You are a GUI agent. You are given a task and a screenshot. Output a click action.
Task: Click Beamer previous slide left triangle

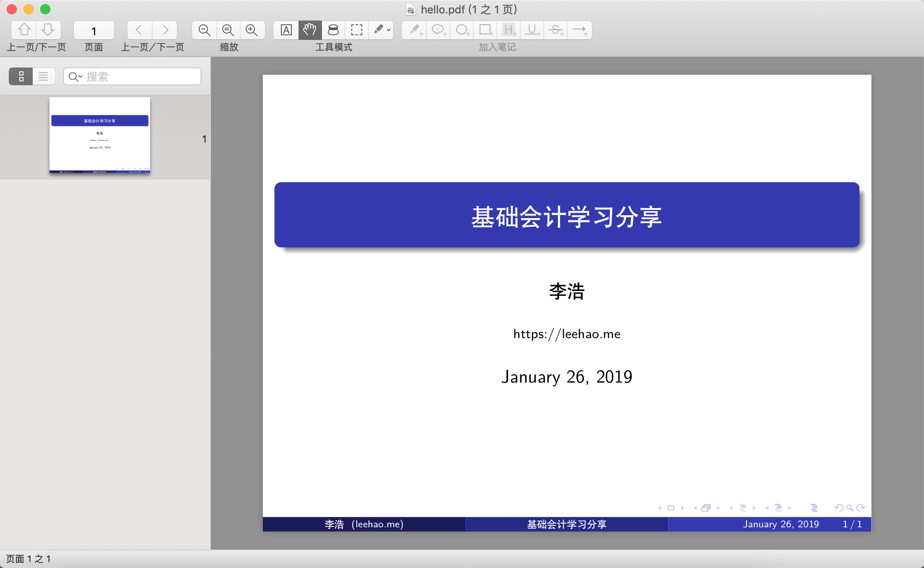point(659,508)
